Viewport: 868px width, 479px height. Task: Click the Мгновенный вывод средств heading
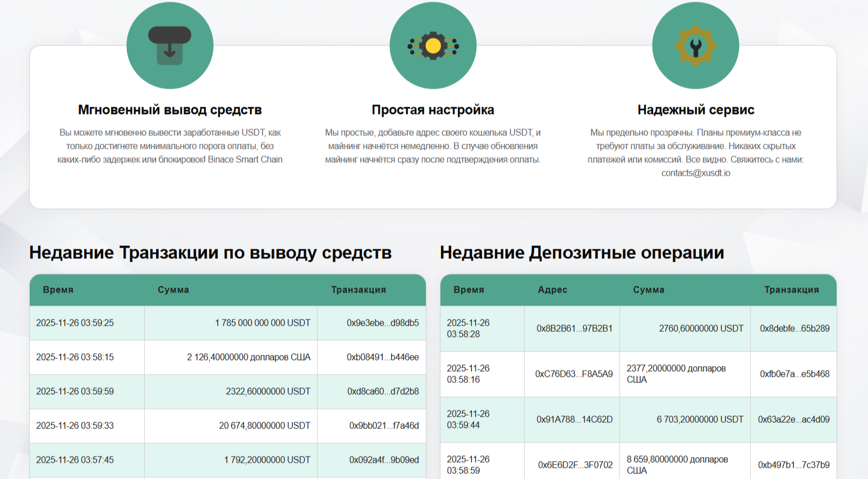click(170, 110)
